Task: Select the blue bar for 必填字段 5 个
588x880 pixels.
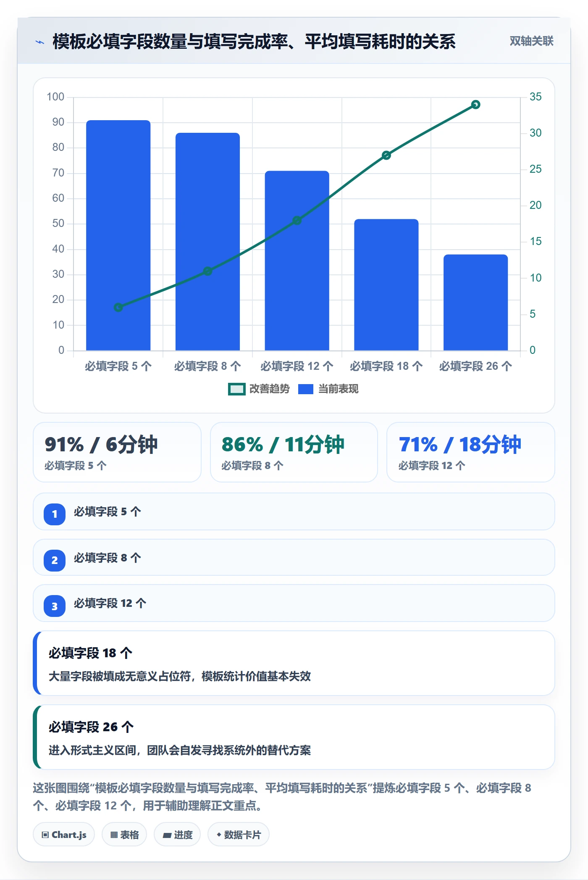Action: 118,235
